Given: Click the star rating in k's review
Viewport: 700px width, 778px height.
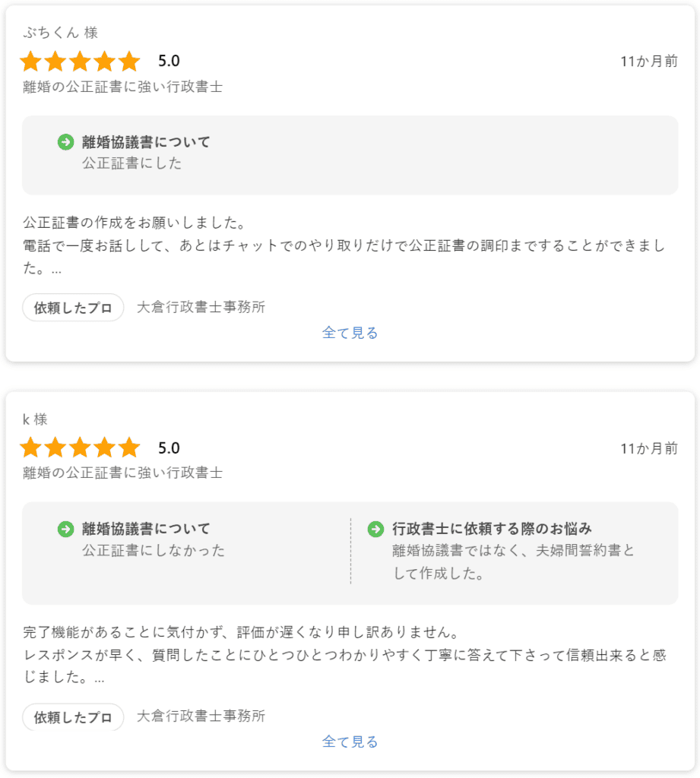Looking at the screenshot, I should 80,448.
